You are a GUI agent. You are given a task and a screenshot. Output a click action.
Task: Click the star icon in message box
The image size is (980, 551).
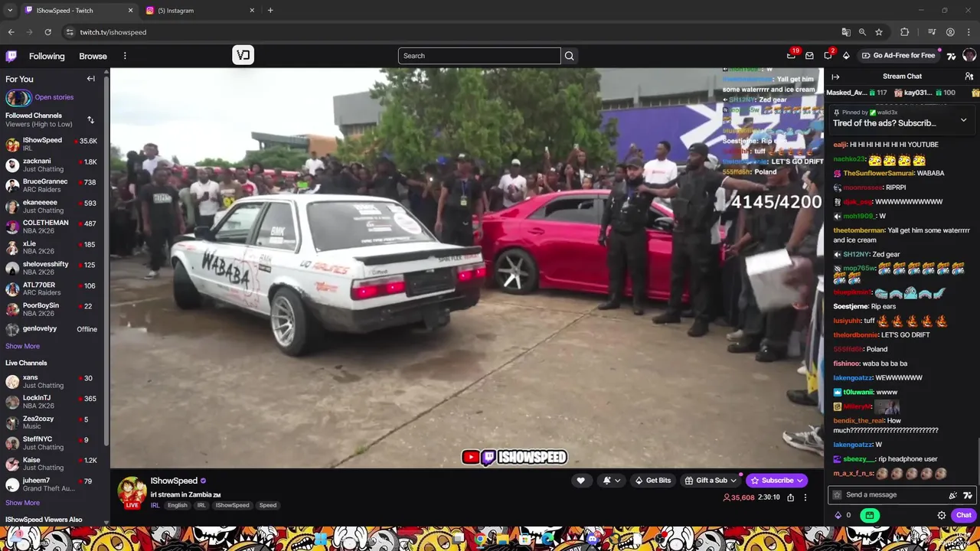(x=837, y=495)
